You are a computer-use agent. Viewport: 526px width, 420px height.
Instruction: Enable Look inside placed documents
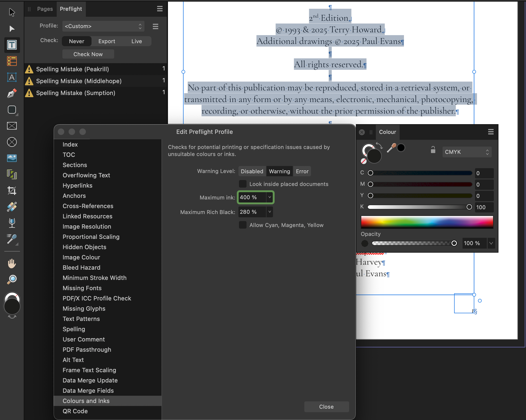[x=243, y=184]
